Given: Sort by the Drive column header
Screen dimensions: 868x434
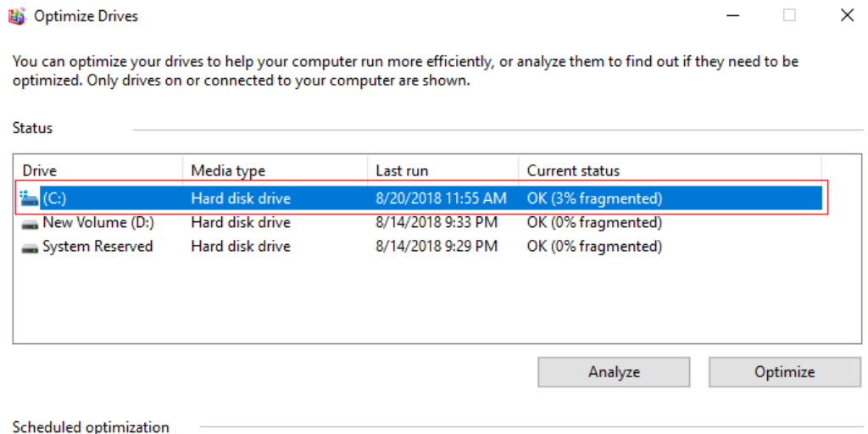Looking at the screenshot, I should point(40,170).
